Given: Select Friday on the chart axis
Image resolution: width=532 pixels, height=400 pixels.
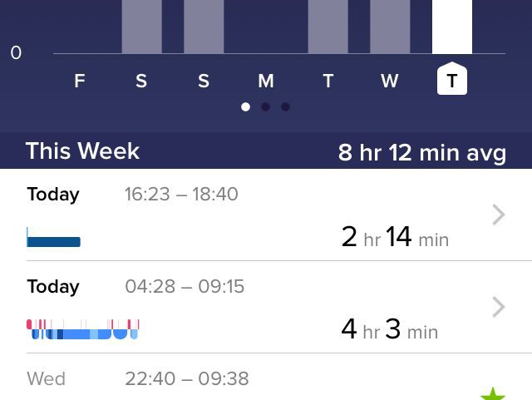Looking at the screenshot, I should 80,81.
